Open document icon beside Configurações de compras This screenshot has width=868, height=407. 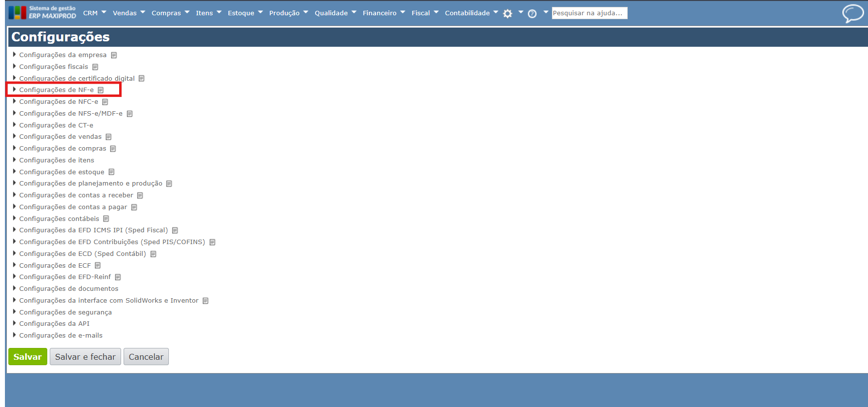click(x=113, y=149)
